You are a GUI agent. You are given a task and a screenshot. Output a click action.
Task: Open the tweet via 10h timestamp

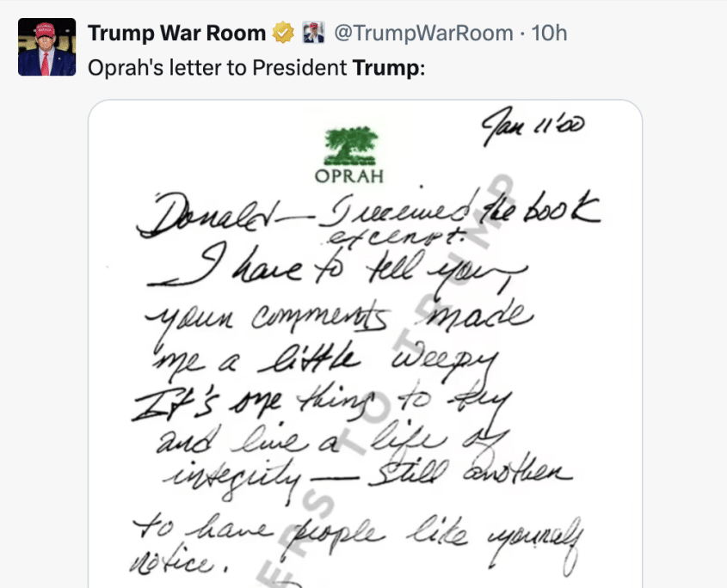pos(550,34)
